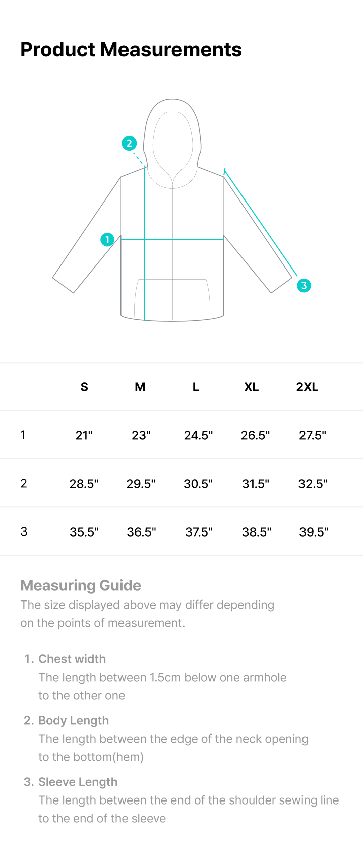
Task: Click the teal number 1 chest marker
Action: tap(107, 239)
